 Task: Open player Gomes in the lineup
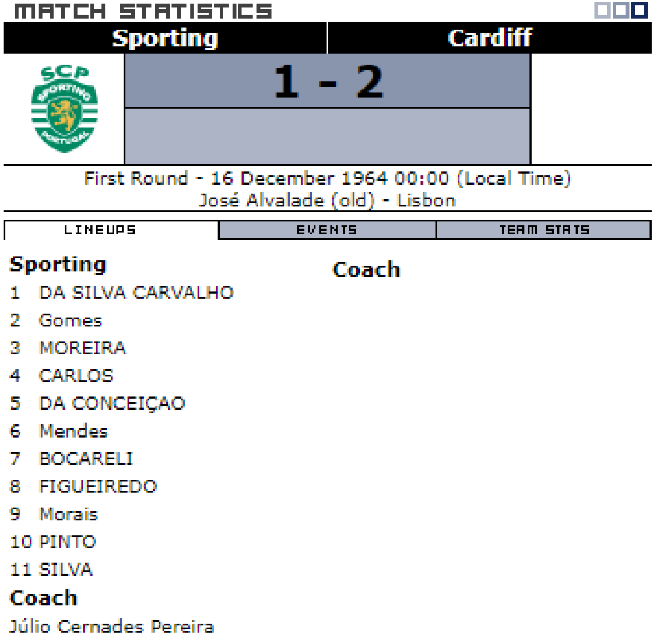pyautogui.click(x=71, y=320)
